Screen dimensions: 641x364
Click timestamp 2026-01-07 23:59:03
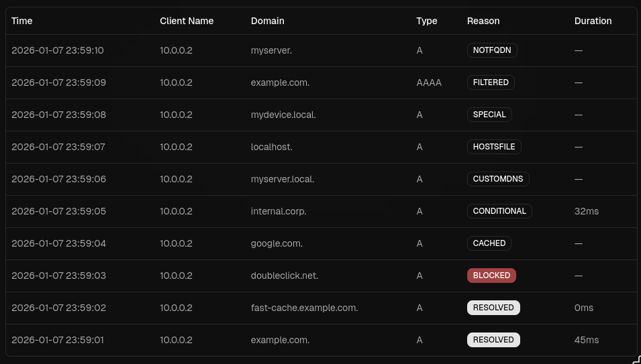(x=58, y=276)
